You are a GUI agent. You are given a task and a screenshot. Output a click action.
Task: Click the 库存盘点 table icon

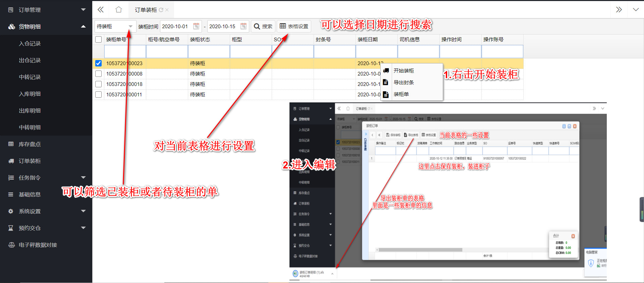click(11, 144)
